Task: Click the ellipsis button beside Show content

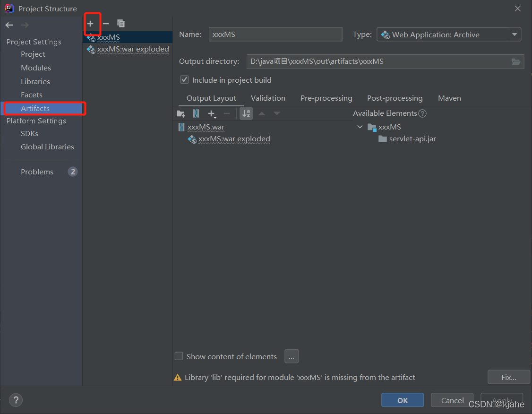Action: pos(292,356)
